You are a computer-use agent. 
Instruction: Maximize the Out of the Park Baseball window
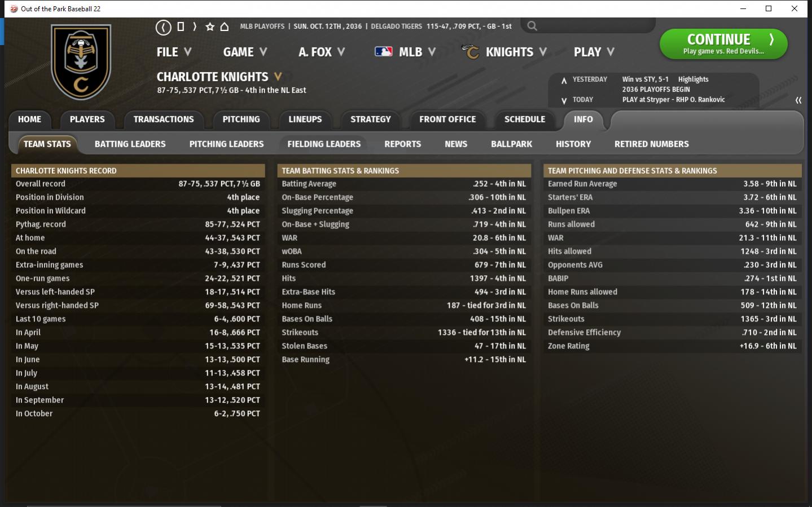click(769, 8)
